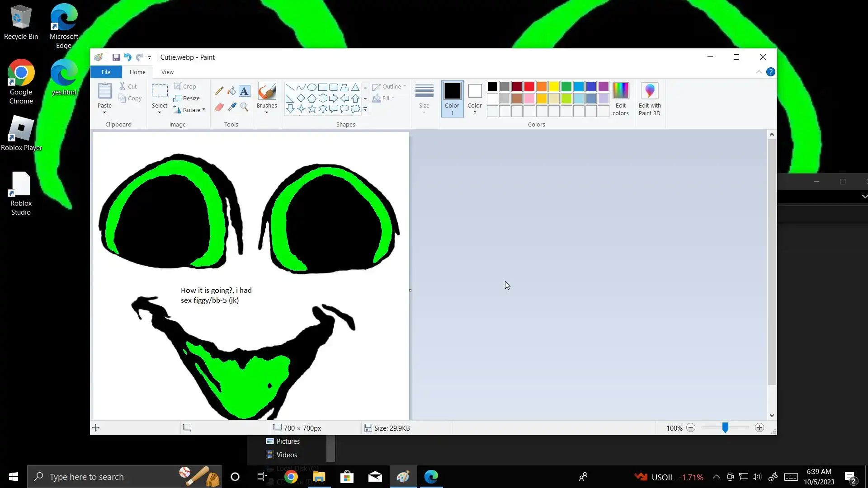Activate Color 1 selector
The image size is (868, 488).
[x=452, y=99]
